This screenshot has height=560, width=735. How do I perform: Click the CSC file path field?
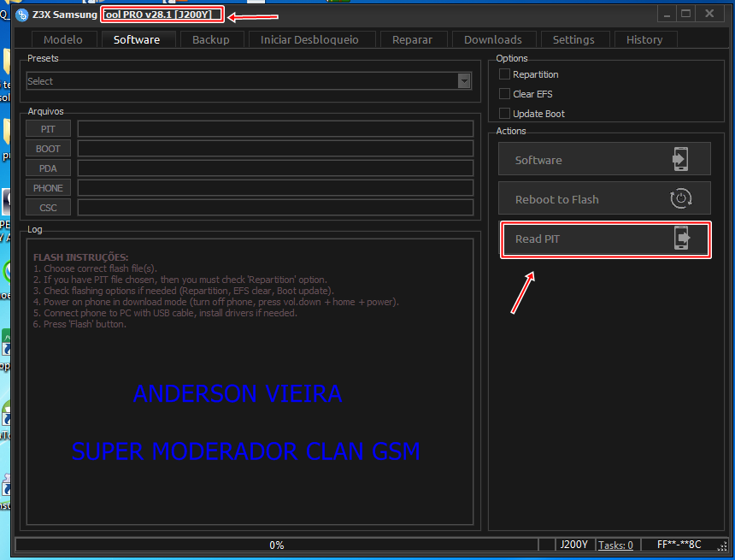(275, 207)
